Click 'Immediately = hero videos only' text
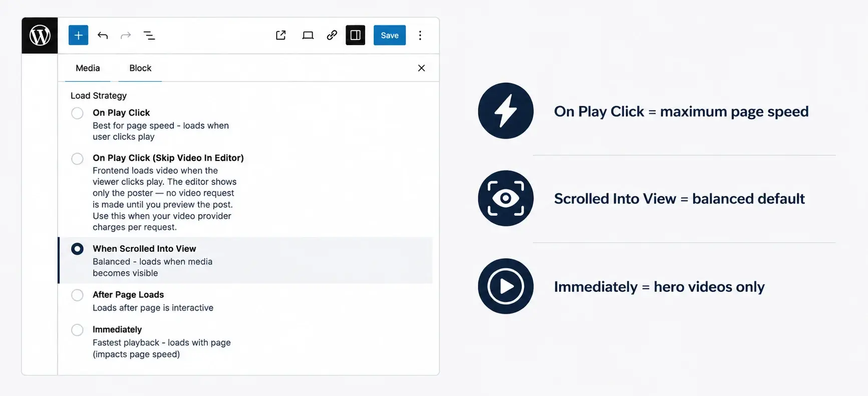This screenshot has height=396, width=868. coord(659,287)
